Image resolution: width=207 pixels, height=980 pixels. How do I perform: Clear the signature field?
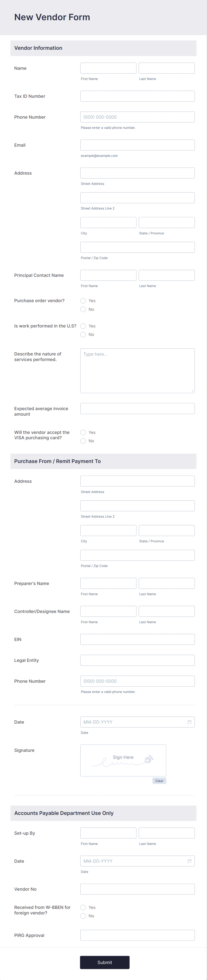(159, 781)
